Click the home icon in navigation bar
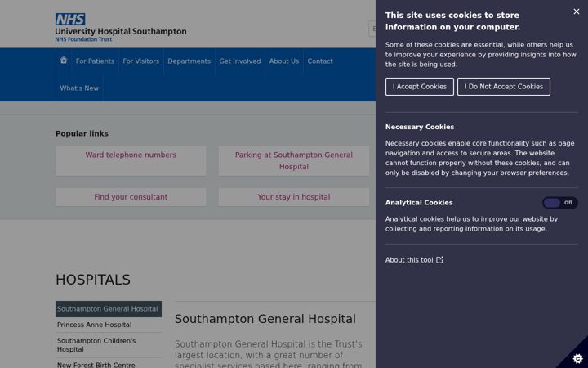This screenshot has height=368, width=588. coord(64,60)
